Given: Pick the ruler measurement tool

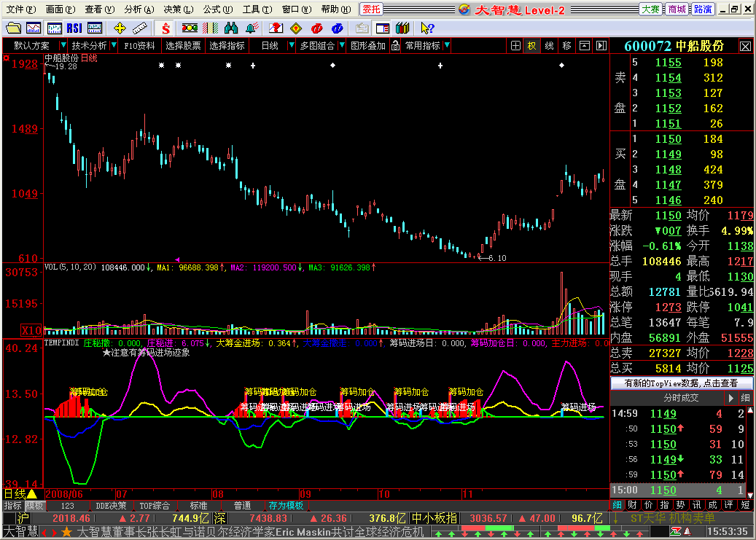Looking at the screenshot, I should coord(140,28).
